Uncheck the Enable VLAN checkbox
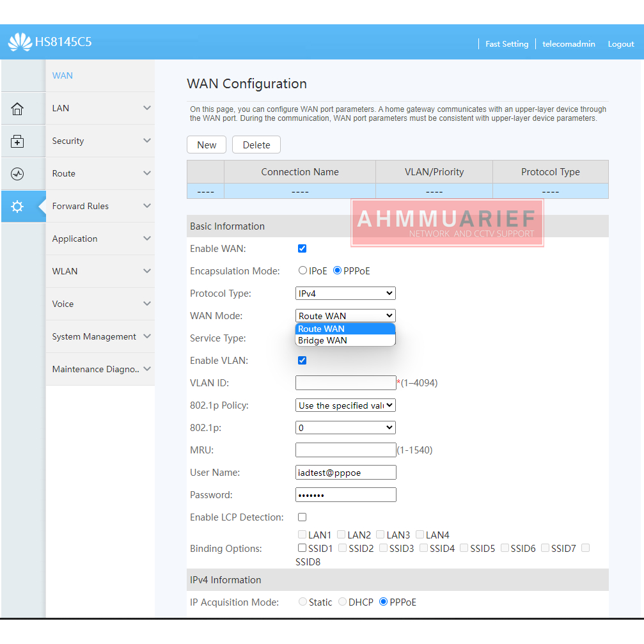644x644 pixels. click(x=302, y=360)
